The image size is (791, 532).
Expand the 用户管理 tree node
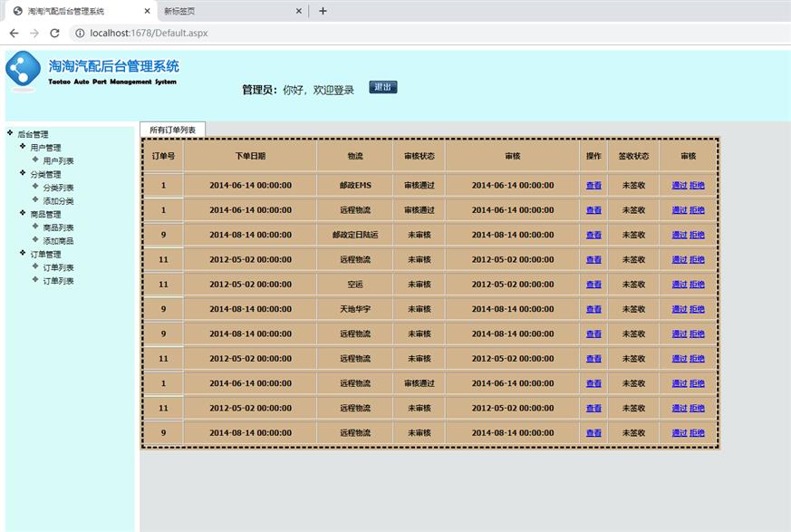coord(23,146)
